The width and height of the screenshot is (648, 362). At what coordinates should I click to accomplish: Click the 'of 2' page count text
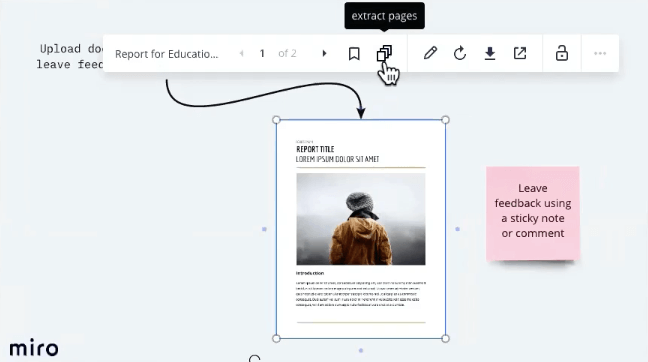(x=287, y=53)
